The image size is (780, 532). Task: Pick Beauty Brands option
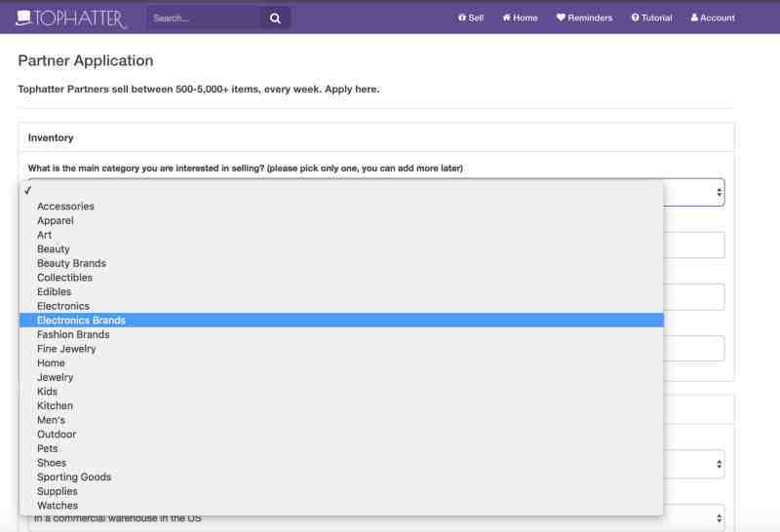341,263
